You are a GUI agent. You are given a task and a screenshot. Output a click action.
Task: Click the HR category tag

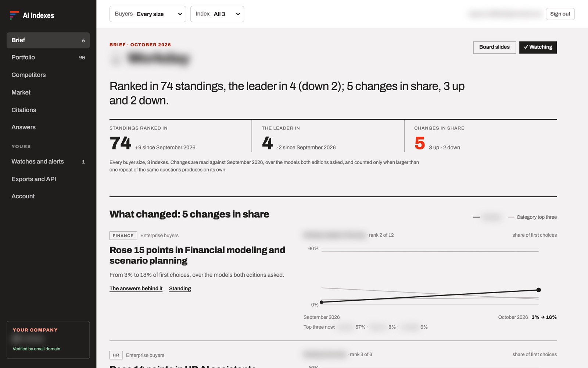tap(116, 355)
